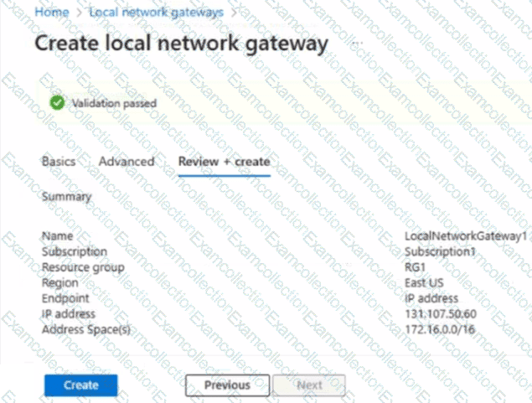The height and width of the screenshot is (403, 532).
Task: Click the green validation passed checkmark icon
Action: pyautogui.click(x=56, y=103)
